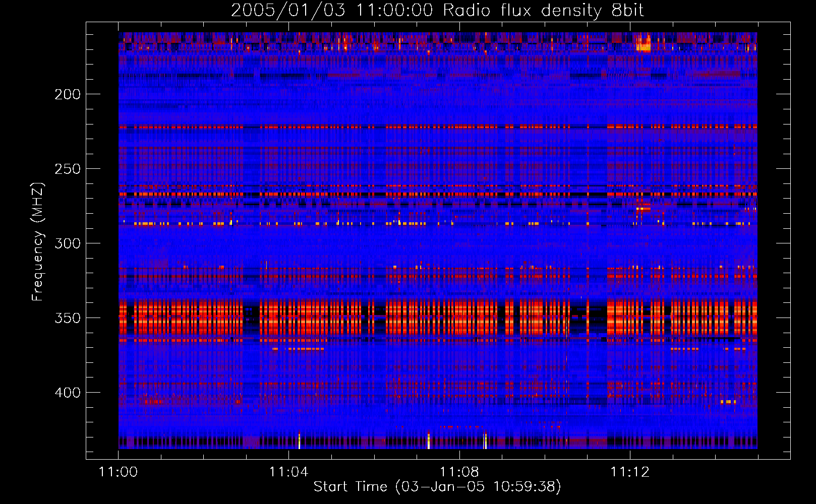Click the "Start Time" x-axis label
This screenshot has width=816, height=504.
(437, 486)
